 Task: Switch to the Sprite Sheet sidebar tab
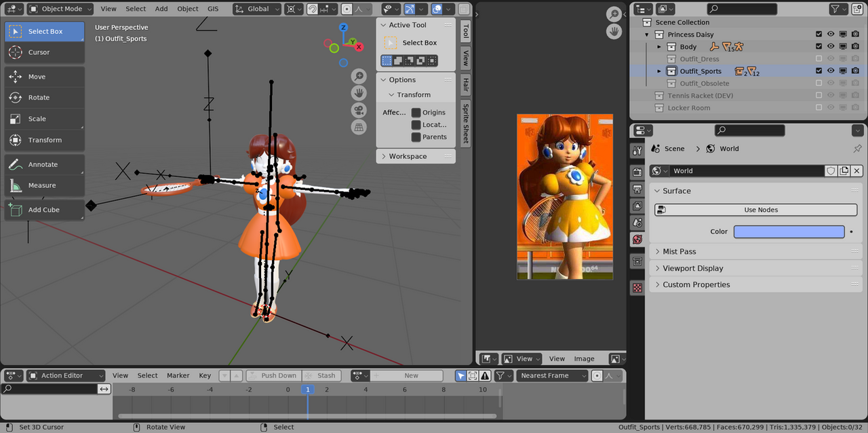pos(465,123)
